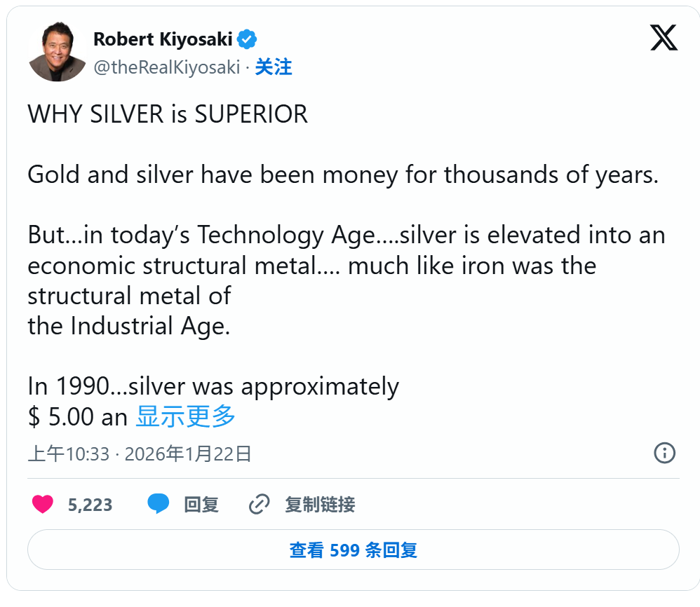Open the @theRealKiyosaki handle link

[166, 67]
